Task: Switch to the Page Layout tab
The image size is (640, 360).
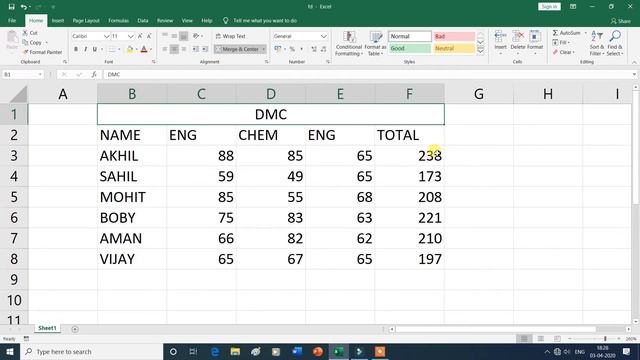Action: (x=86, y=20)
